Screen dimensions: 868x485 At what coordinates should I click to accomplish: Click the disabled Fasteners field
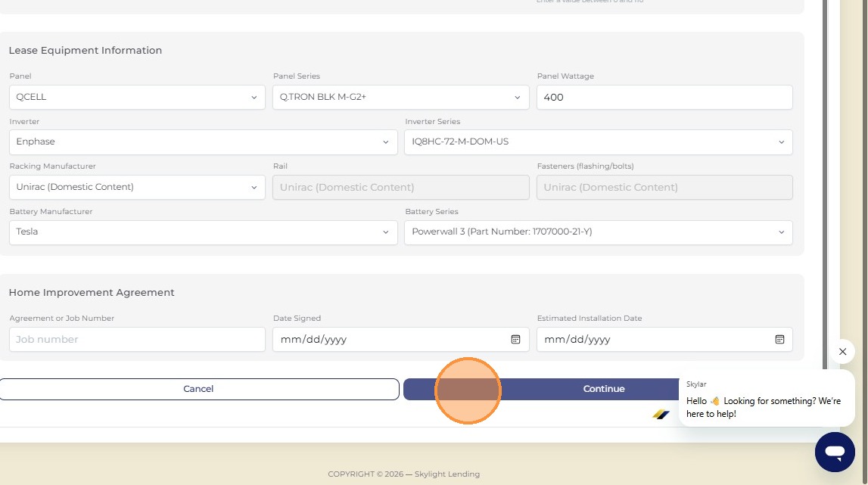pos(664,187)
